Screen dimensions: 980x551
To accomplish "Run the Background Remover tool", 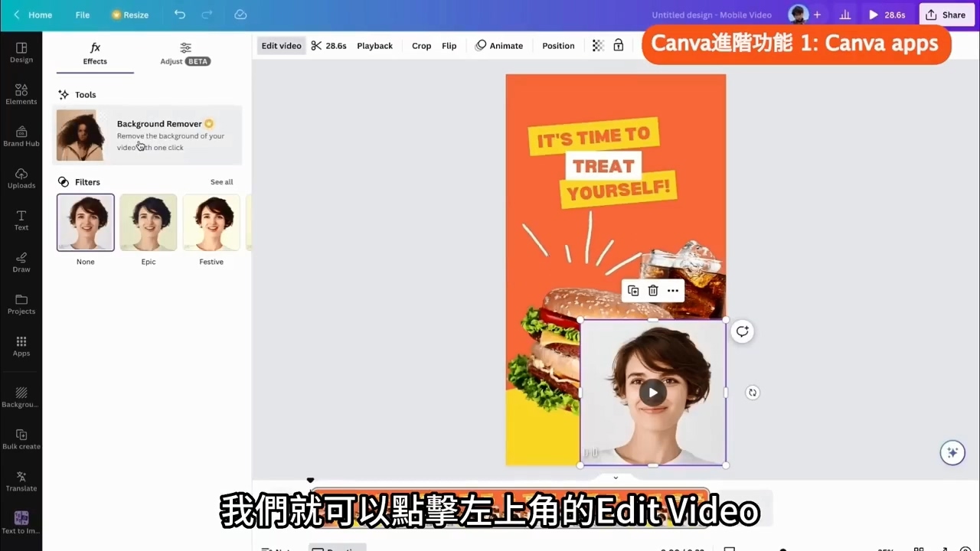I will 148,135.
